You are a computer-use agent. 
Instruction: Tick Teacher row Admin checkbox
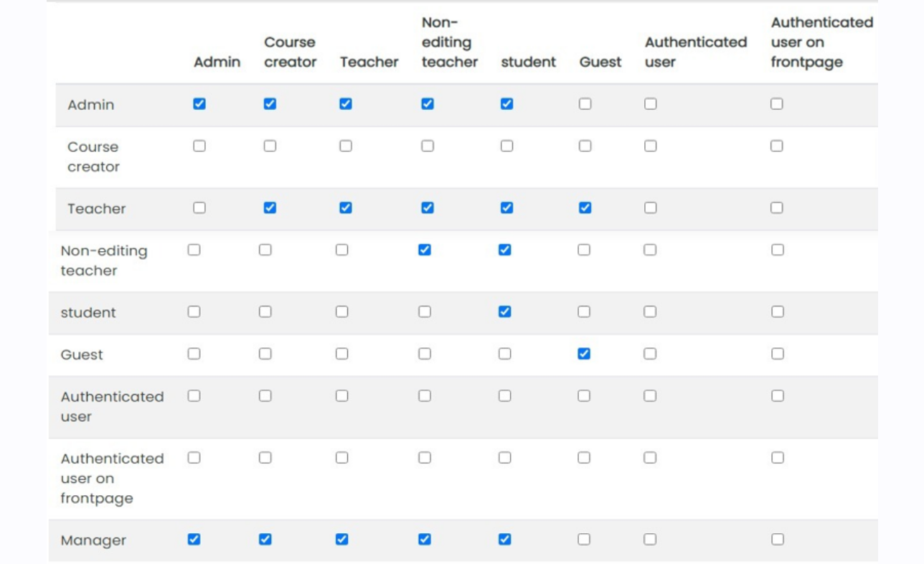tap(199, 207)
